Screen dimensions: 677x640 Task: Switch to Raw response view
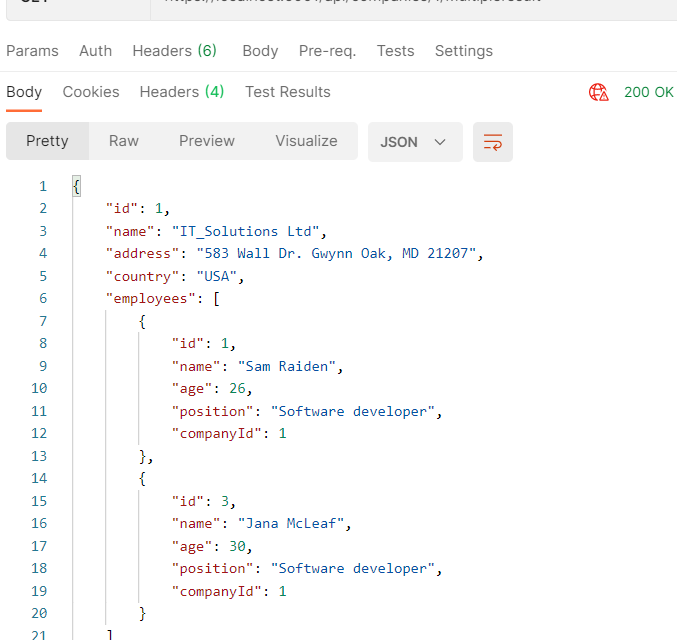click(x=124, y=141)
